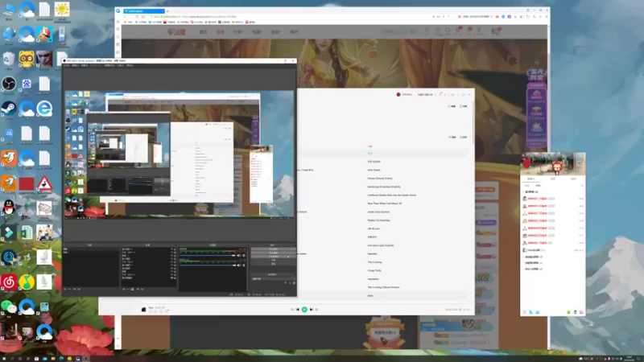
Task: Click the second button in OBS controls dock
Action: [x=273, y=253]
